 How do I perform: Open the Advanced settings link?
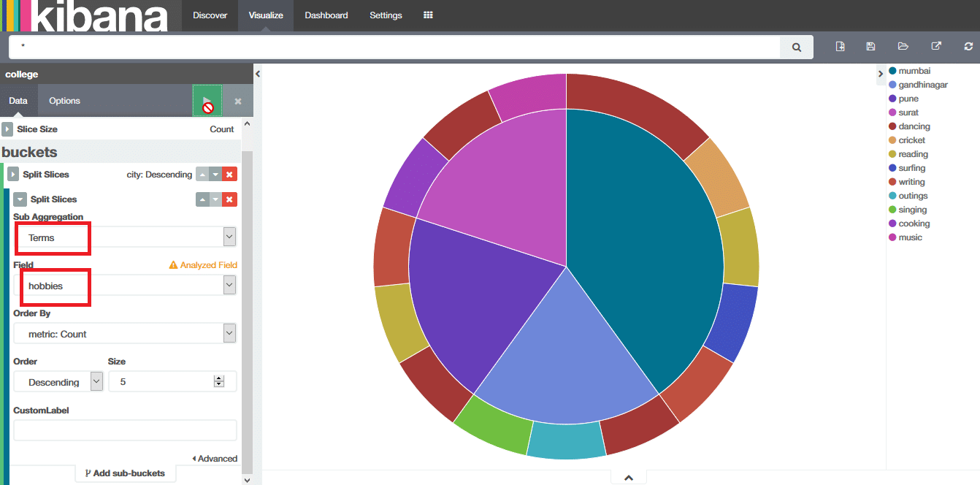215,459
